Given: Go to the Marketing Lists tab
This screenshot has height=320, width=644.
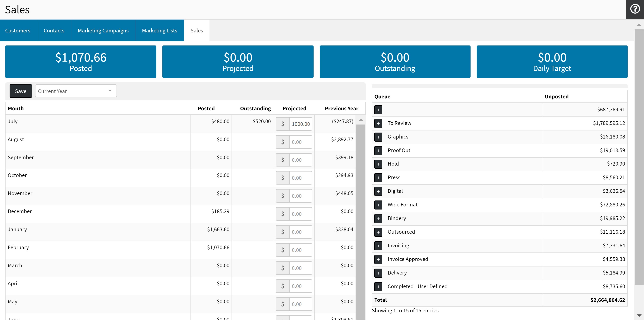Looking at the screenshot, I should coord(159,31).
